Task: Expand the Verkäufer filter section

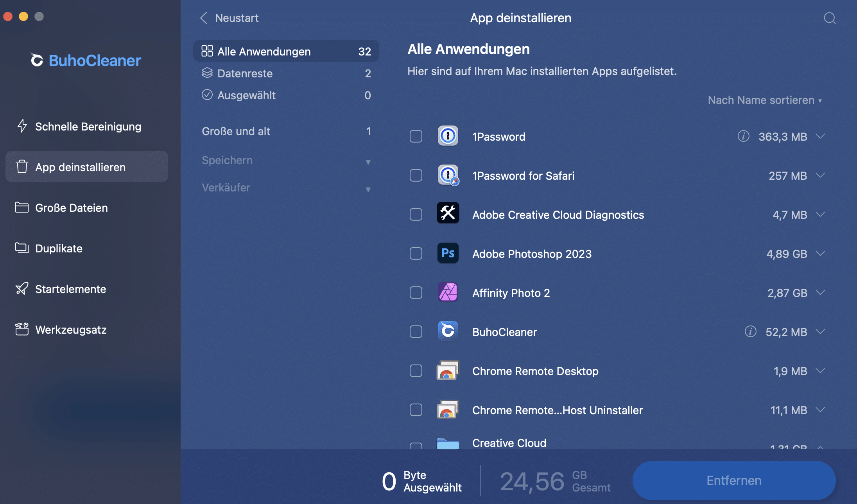Action: pyautogui.click(x=286, y=188)
